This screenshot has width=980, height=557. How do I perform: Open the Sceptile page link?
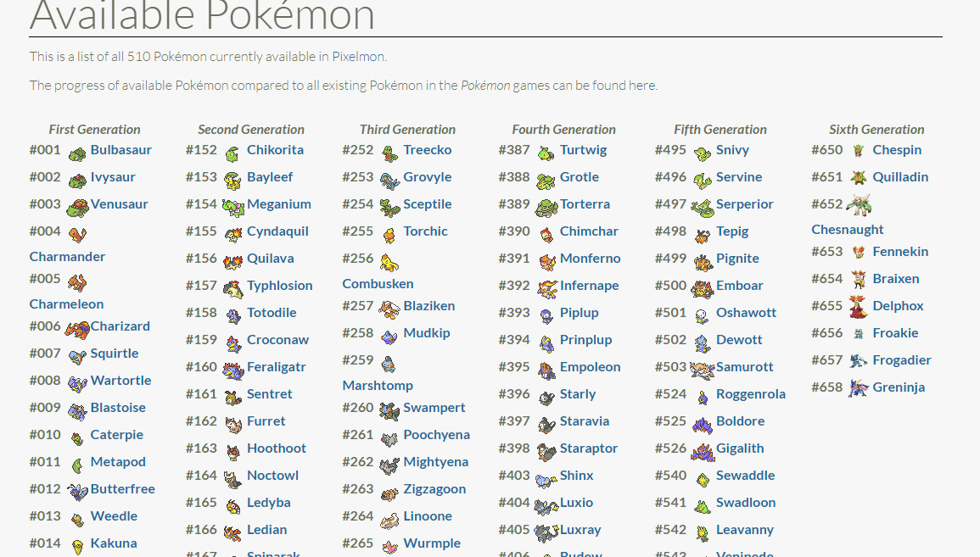coord(428,204)
